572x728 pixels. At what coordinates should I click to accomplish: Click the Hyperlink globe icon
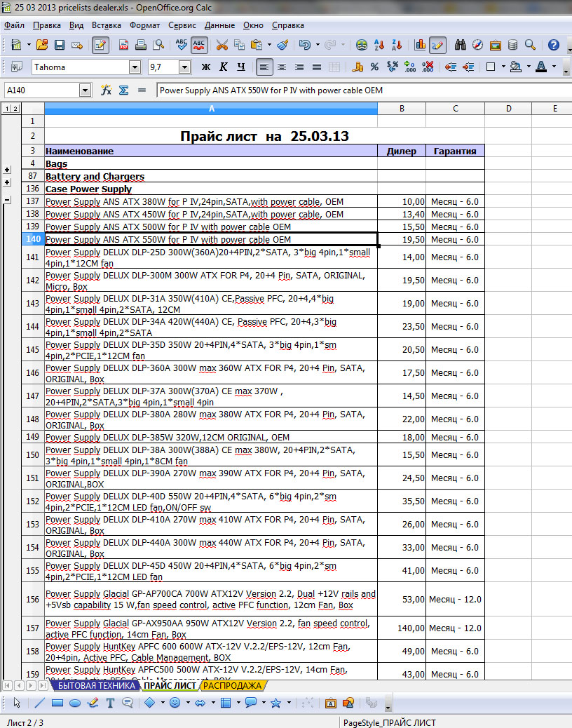click(362, 45)
